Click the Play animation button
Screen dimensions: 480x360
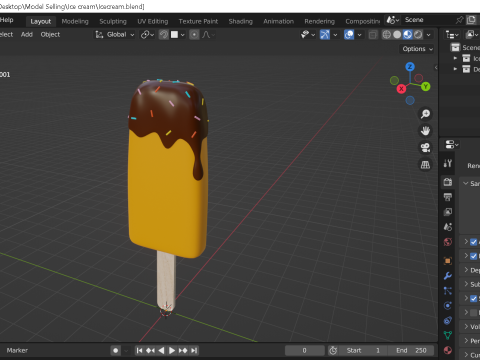(172, 350)
